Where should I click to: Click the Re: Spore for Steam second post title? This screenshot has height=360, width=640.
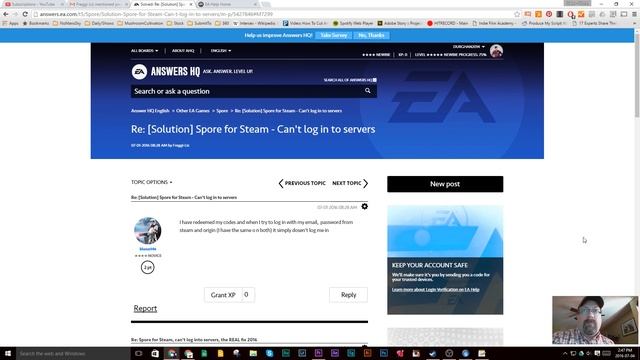click(x=194, y=340)
